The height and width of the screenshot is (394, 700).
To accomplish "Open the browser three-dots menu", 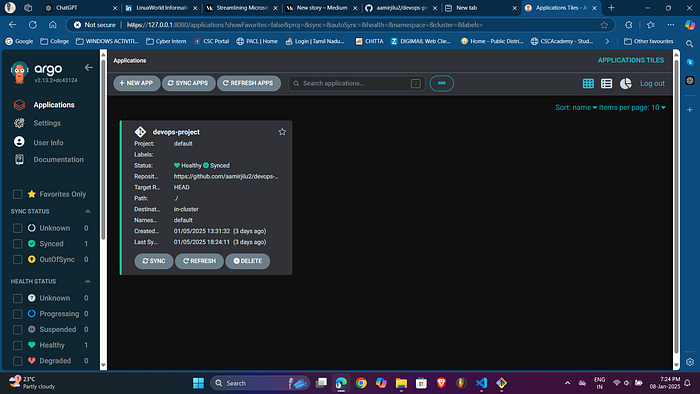I will (671, 25).
